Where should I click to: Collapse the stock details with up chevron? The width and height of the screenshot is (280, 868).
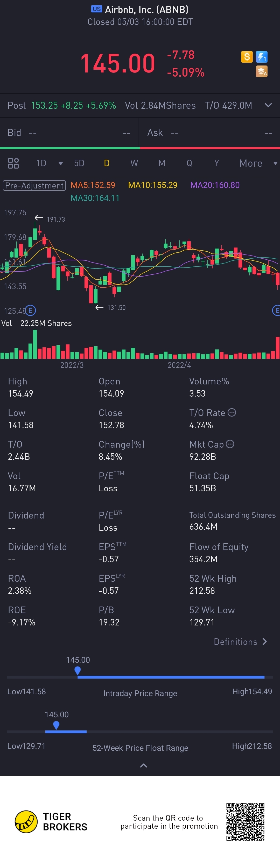pyautogui.click(x=143, y=765)
